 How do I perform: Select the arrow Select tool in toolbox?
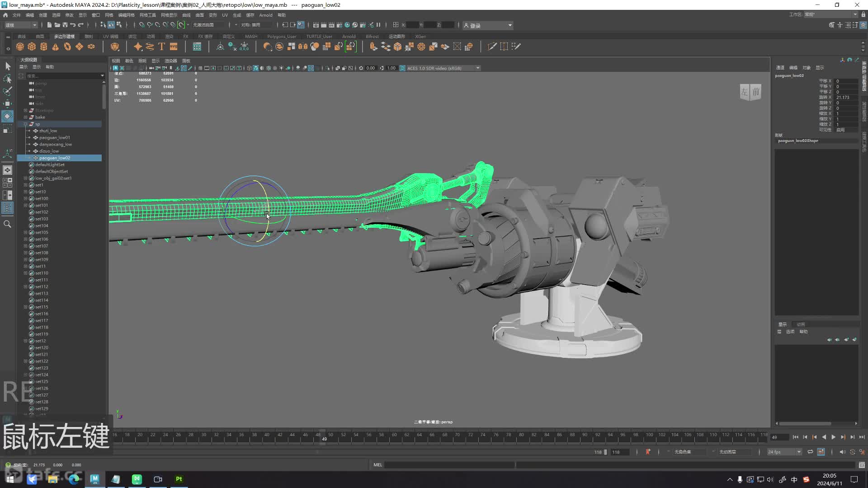pyautogui.click(x=8, y=66)
